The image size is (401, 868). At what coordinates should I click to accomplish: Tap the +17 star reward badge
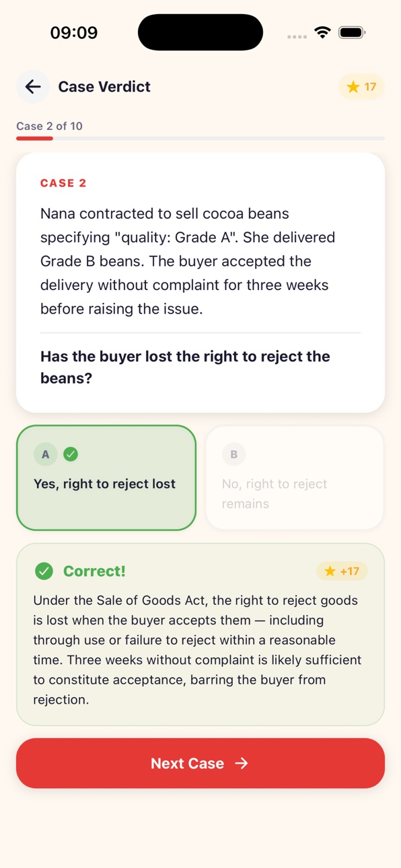tap(342, 571)
